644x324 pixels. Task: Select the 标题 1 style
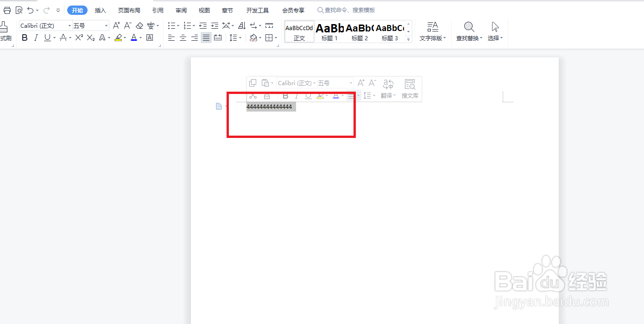(329, 31)
